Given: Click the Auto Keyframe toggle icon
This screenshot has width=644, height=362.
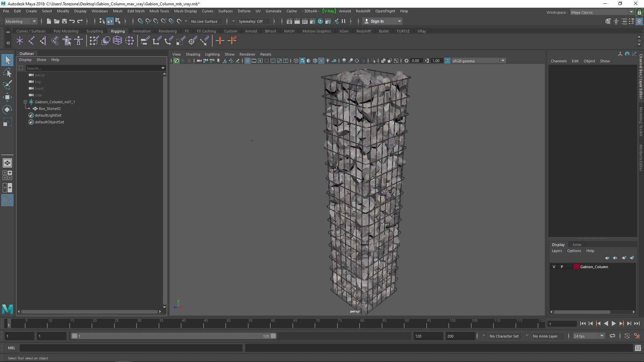Looking at the screenshot, I should (x=627, y=336).
